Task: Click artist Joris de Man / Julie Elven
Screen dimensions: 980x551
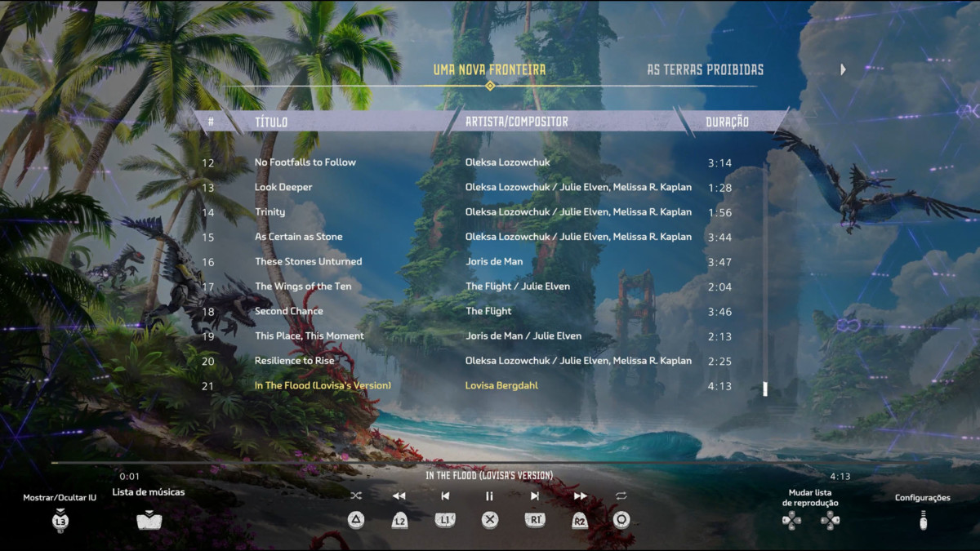Action: point(523,335)
